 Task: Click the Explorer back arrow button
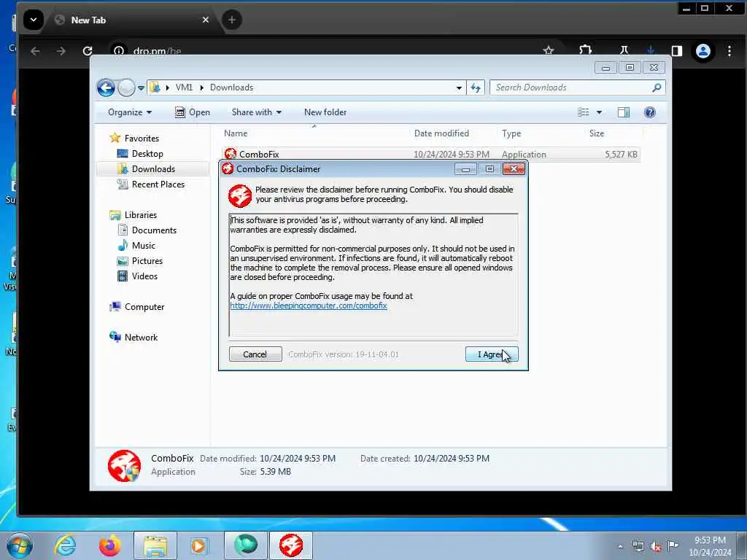[106, 87]
